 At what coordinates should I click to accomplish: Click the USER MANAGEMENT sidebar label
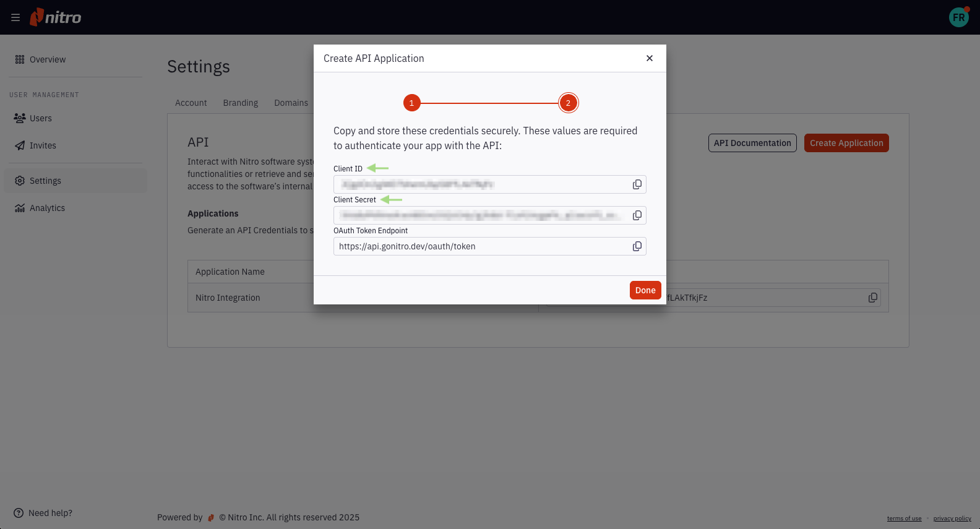(x=44, y=95)
